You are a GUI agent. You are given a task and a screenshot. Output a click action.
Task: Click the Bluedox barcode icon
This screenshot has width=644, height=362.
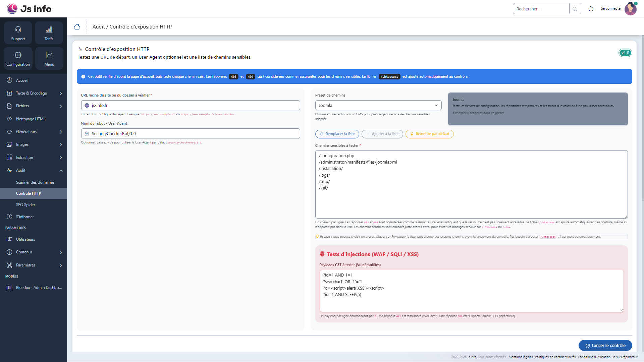pyautogui.click(x=9, y=288)
